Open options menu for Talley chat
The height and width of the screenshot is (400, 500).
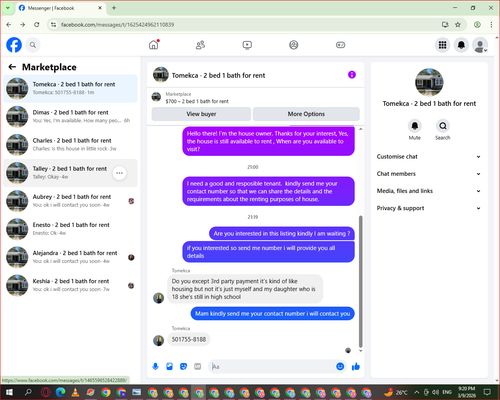[119, 173]
